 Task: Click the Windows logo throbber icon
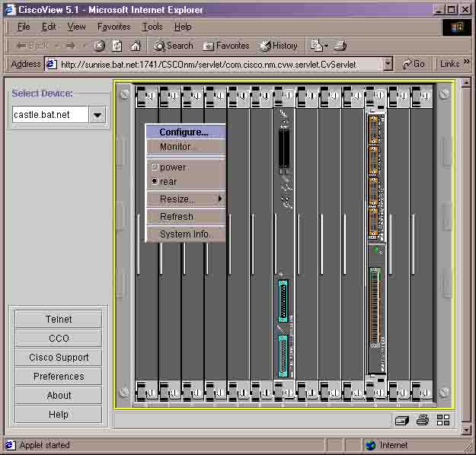(457, 27)
